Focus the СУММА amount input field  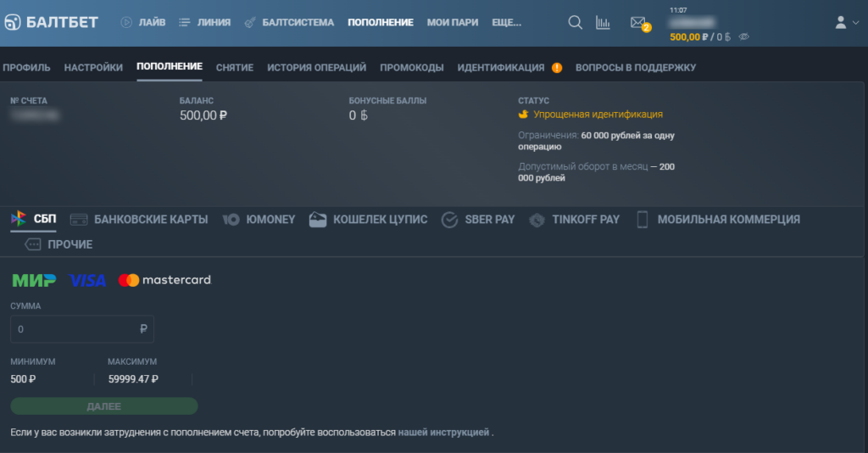pos(82,329)
